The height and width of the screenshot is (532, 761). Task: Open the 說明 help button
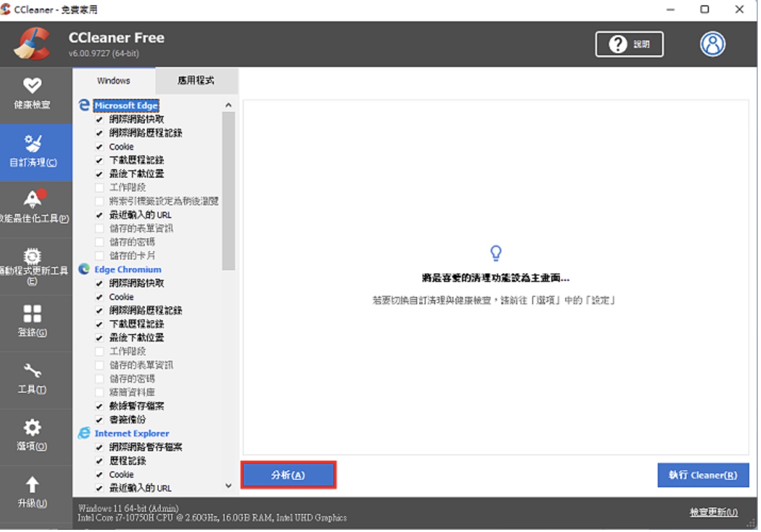629,44
